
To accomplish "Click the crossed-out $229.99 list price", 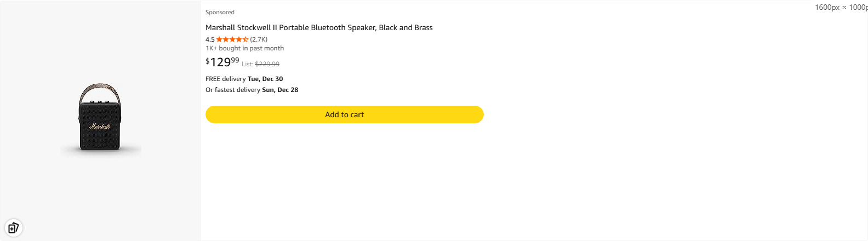I will (267, 64).
